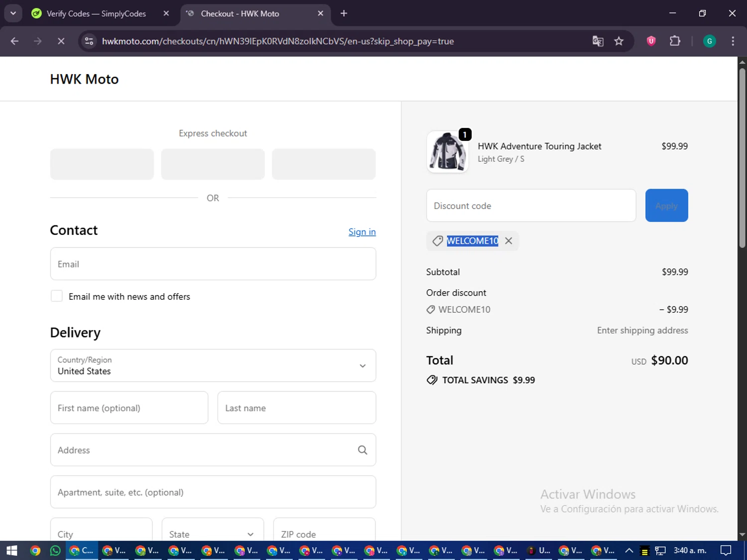Click the translate page icon
The image size is (747, 560).
pos(598,41)
